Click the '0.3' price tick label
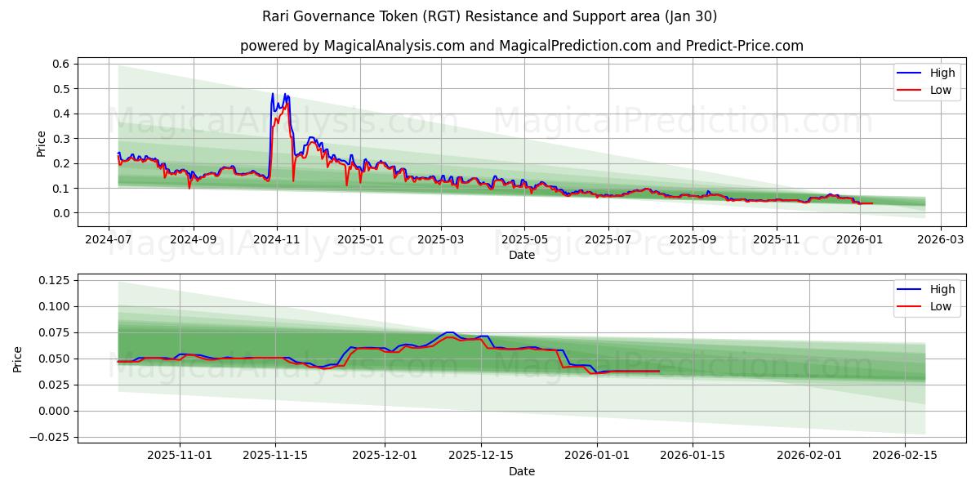The height and width of the screenshot is (490, 980). [62, 139]
